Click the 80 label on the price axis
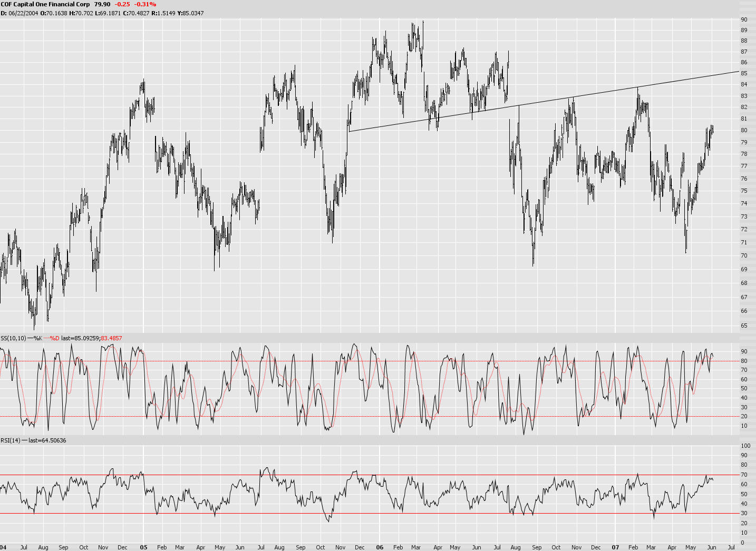 pyautogui.click(x=744, y=130)
